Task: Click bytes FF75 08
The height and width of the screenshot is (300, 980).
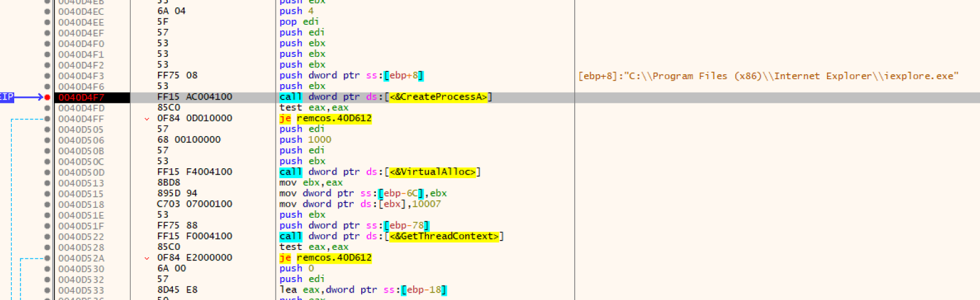Action: click(177, 75)
